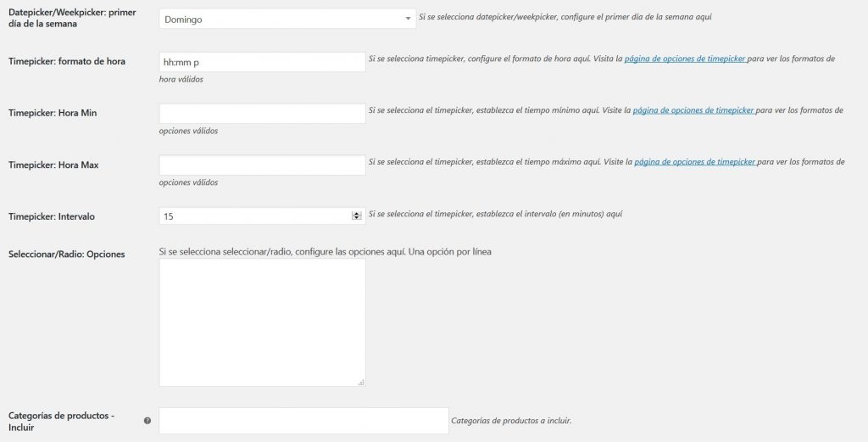
Task: Open timepicker options link in formato de hora row
Action: coord(686,59)
